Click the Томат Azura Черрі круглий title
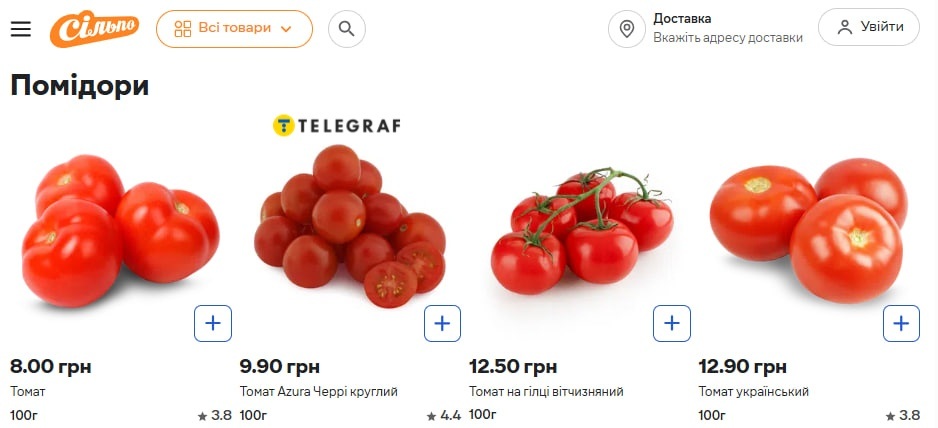This screenshot has width=938, height=428. (x=319, y=391)
